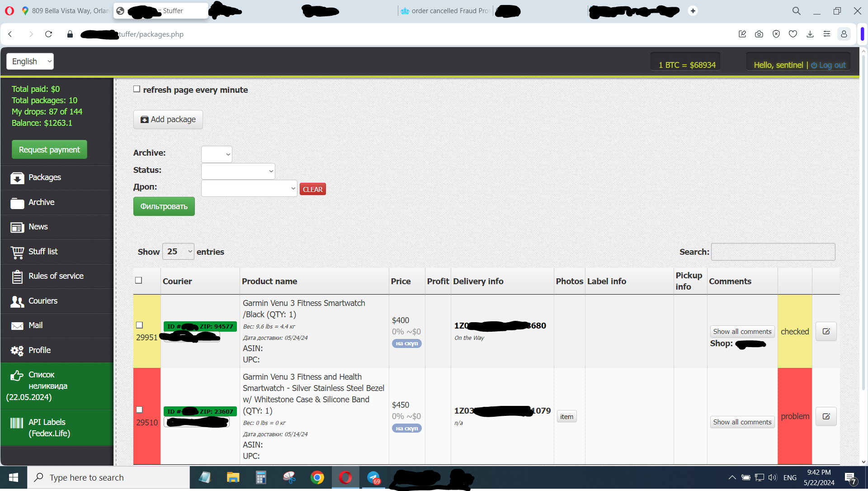This screenshot has height=491, width=868.
Task: Click the green Фильтровать button
Action: [164, 206]
